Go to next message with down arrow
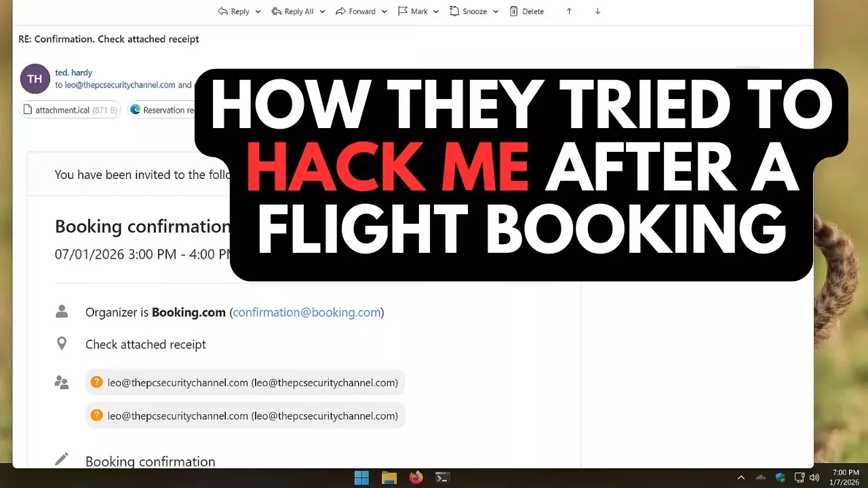868x488 pixels. (597, 12)
